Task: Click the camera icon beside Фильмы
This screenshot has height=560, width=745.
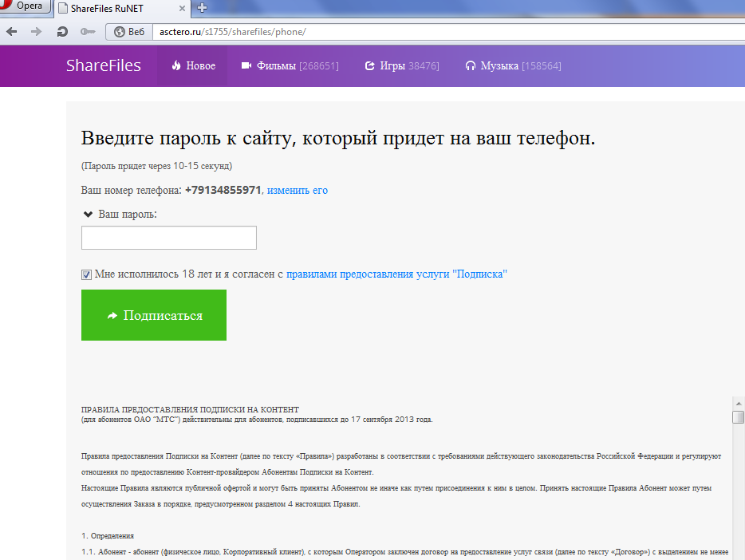Action: pos(246,65)
